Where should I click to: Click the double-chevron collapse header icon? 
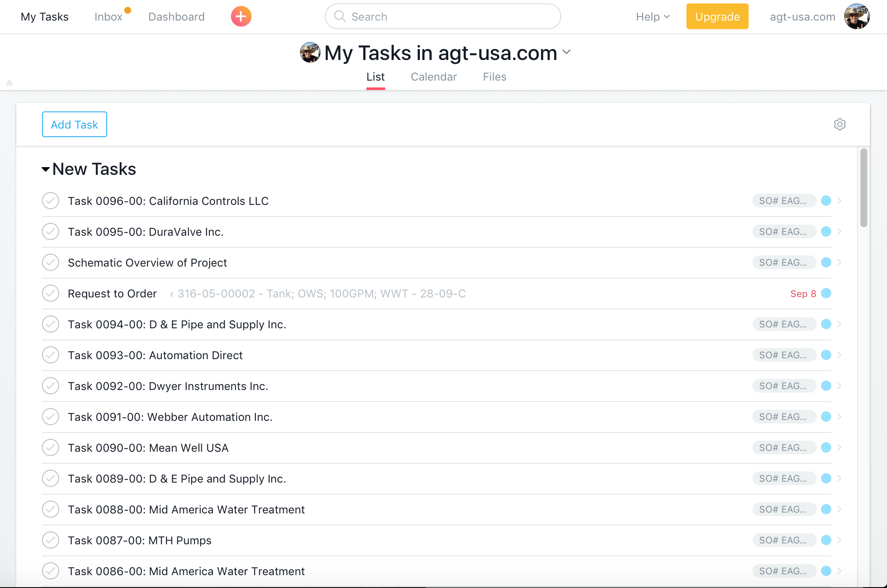[9, 83]
